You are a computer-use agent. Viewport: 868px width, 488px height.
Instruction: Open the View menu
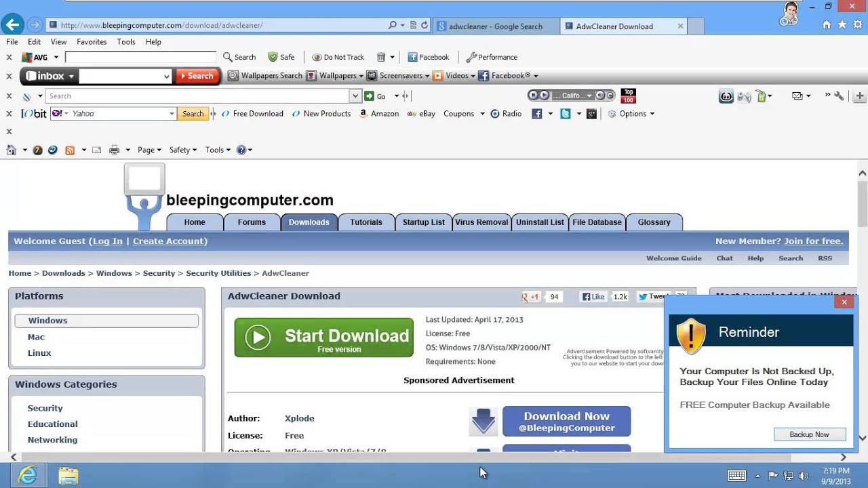(58, 42)
